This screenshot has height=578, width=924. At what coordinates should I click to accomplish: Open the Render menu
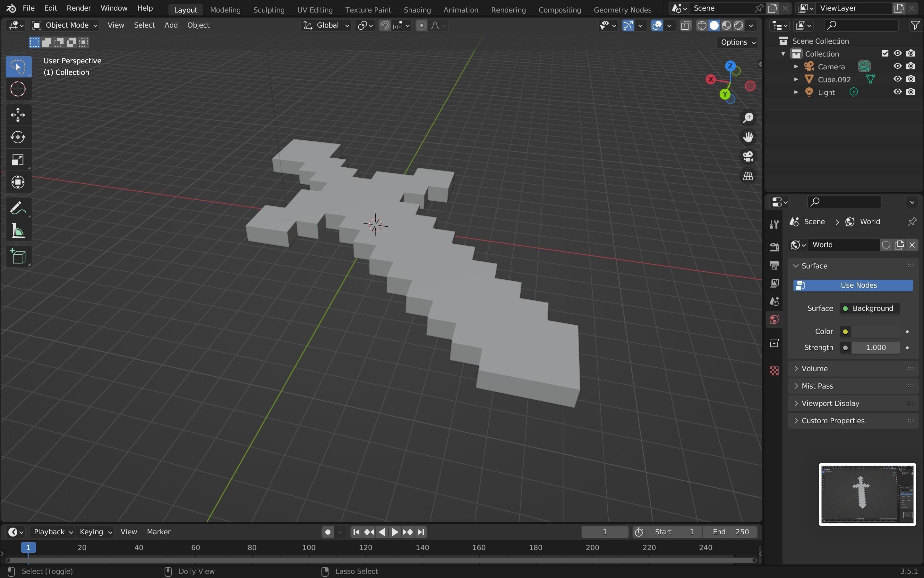point(79,8)
